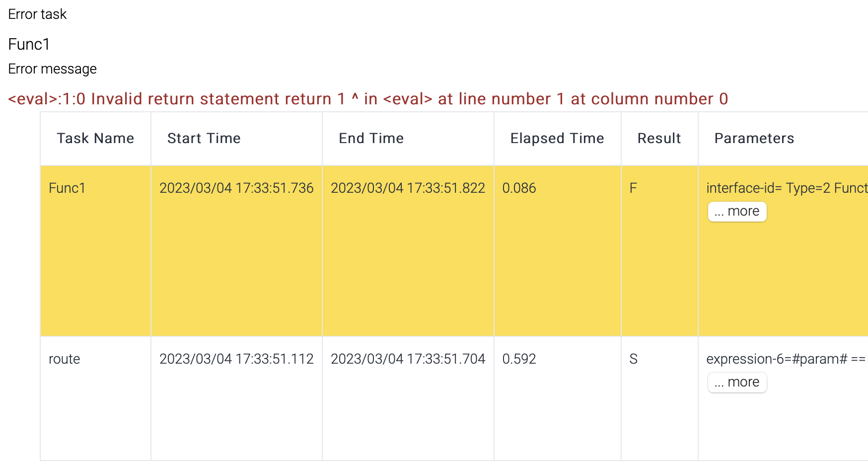This screenshot has width=868, height=465.
Task: Click the Task Name column header
Action: pos(95,139)
